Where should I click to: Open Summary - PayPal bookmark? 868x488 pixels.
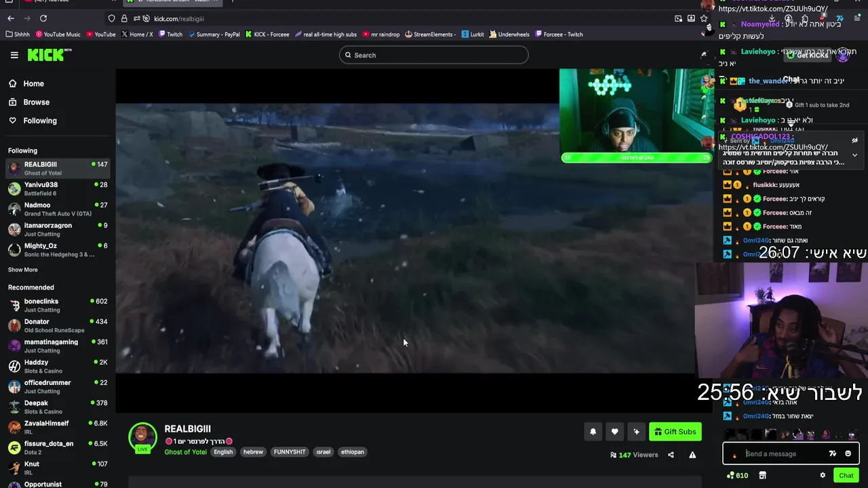[214, 35]
